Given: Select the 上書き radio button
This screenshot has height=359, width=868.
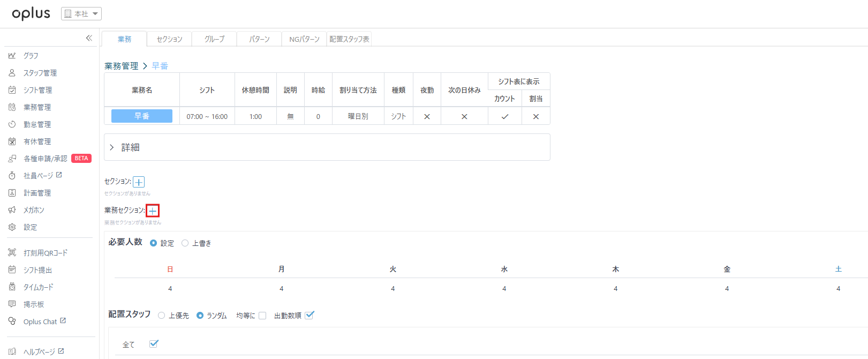Looking at the screenshot, I should tap(185, 243).
